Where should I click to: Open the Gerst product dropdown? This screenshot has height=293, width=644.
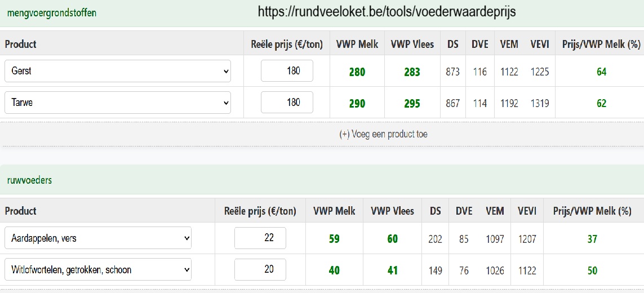click(x=117, y=71)
